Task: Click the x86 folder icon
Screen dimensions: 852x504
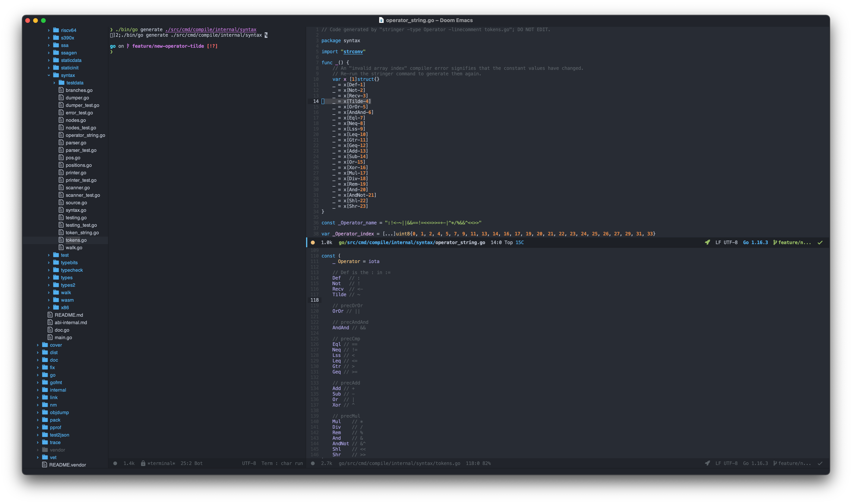Action: 56,307
